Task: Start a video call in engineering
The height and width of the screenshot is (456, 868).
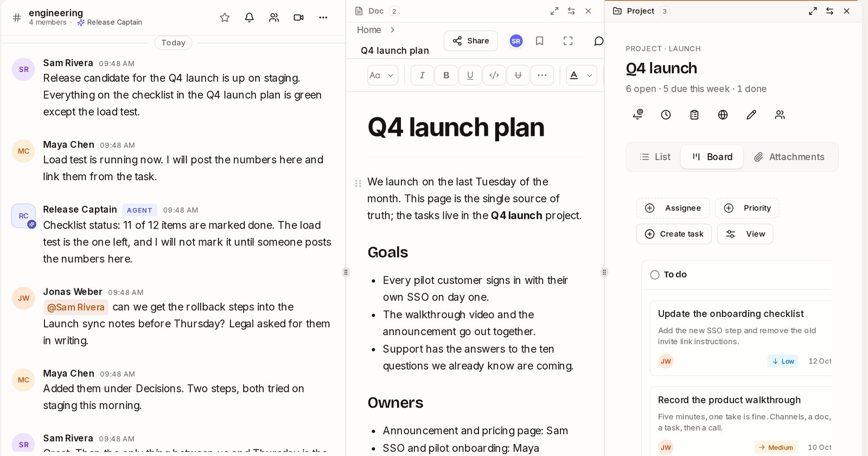Action: coord(298,17)
